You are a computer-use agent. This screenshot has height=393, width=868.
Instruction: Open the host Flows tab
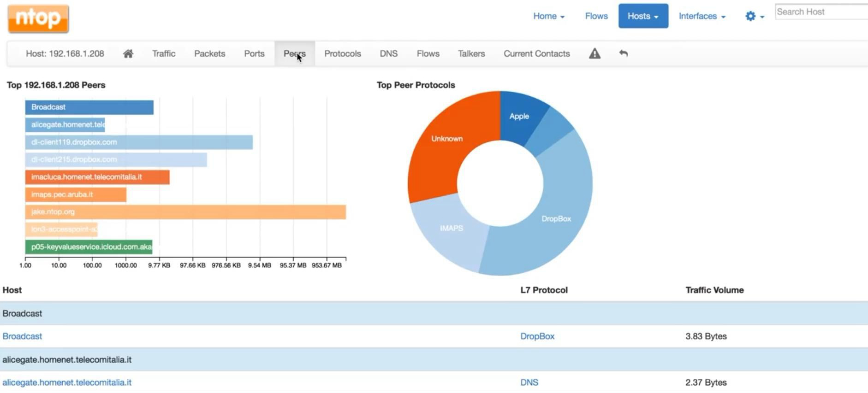pos(428,53)
